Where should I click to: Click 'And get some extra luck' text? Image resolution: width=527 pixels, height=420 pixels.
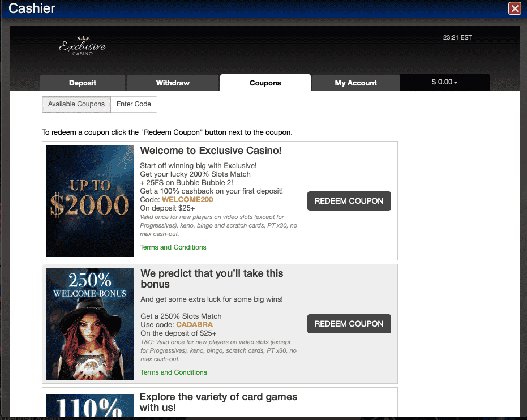(211, 299)
